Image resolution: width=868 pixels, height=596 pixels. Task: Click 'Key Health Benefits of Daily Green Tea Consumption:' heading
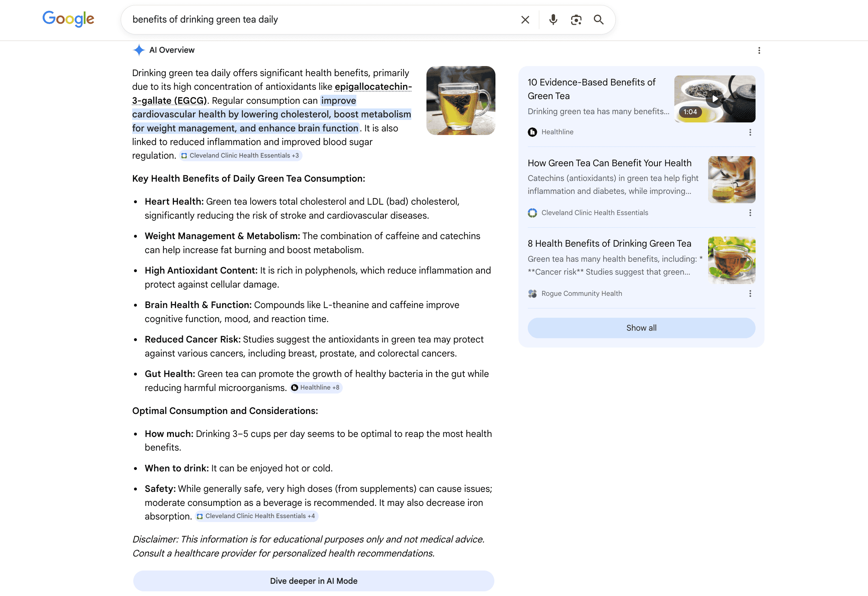click(249, 178)
